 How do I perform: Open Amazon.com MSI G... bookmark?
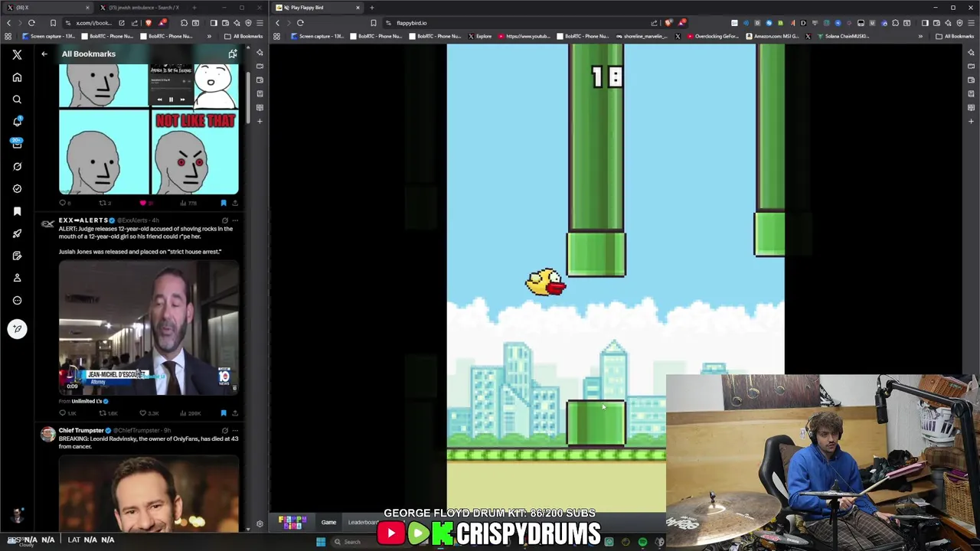point(774,36)
